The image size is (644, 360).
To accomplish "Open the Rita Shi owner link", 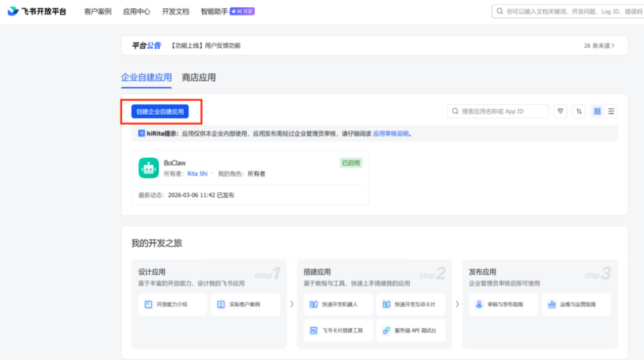I will click(x=197, y=174).
